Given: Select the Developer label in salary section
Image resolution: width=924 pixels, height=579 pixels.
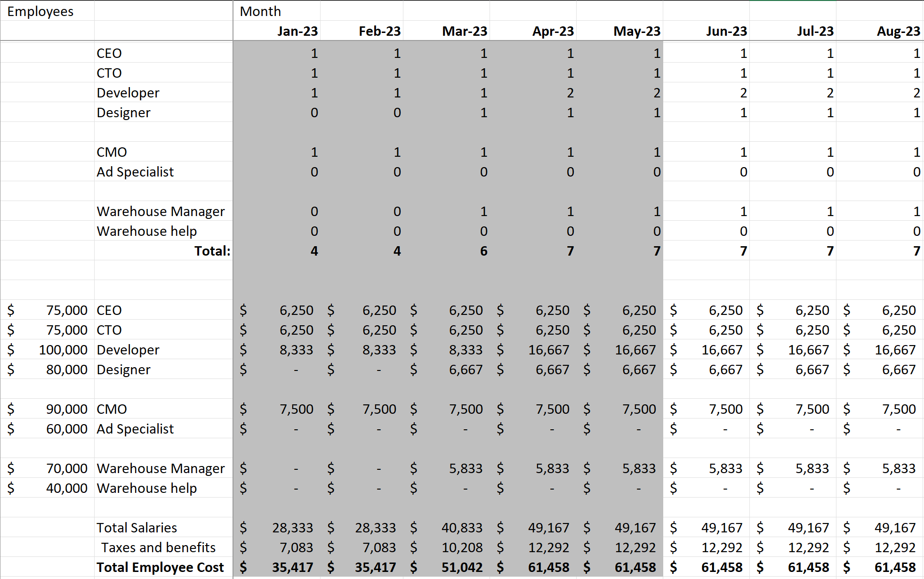Looking at the screenshot, I should pos(163,349).
